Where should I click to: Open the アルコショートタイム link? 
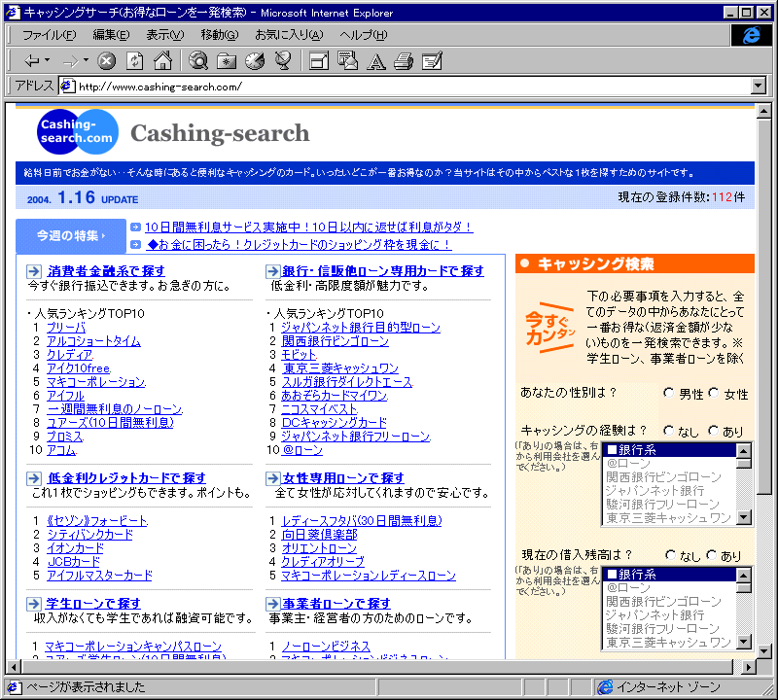tap(93, 341)
